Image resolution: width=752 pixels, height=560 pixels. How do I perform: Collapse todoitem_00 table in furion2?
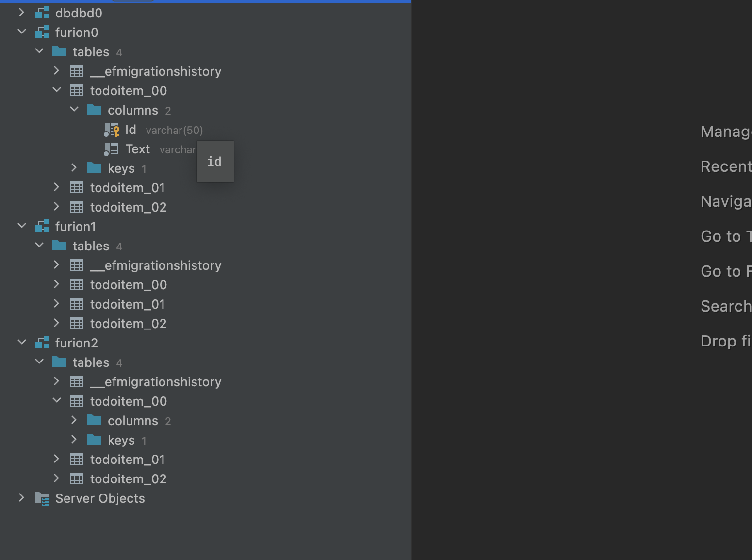57,400
